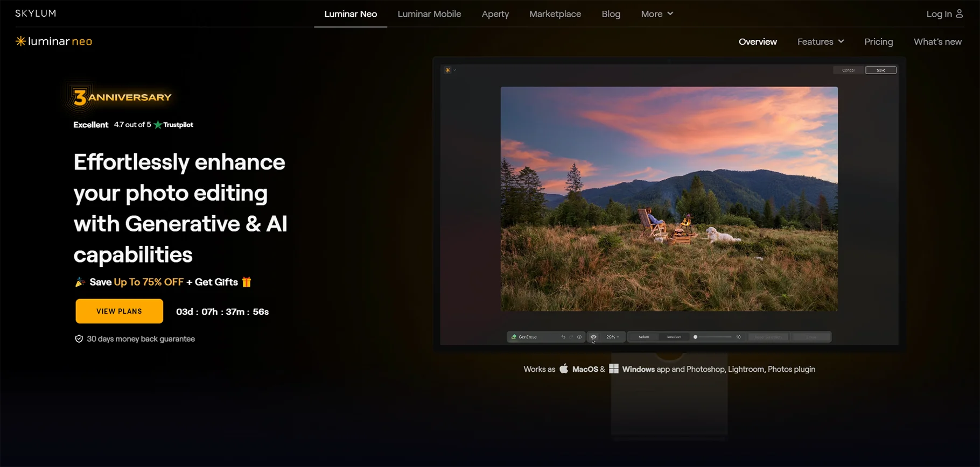Open the Blog menu item
This screenshot has height=467, width=980.
[x=611, y=14]
